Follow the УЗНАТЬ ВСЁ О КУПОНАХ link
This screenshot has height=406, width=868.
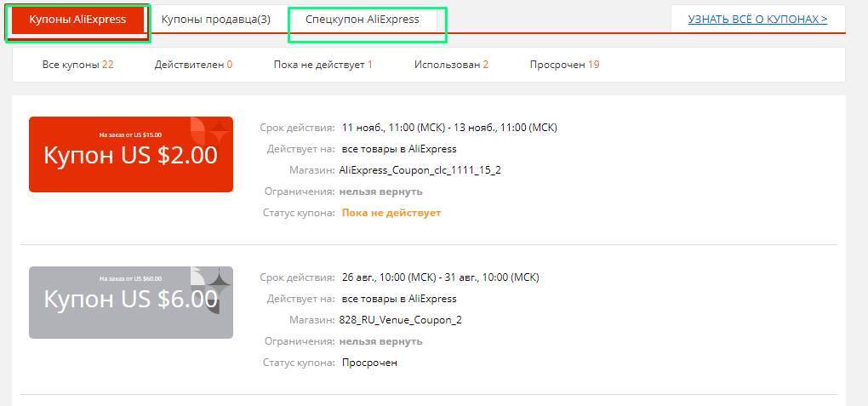(x=757, y=20)
